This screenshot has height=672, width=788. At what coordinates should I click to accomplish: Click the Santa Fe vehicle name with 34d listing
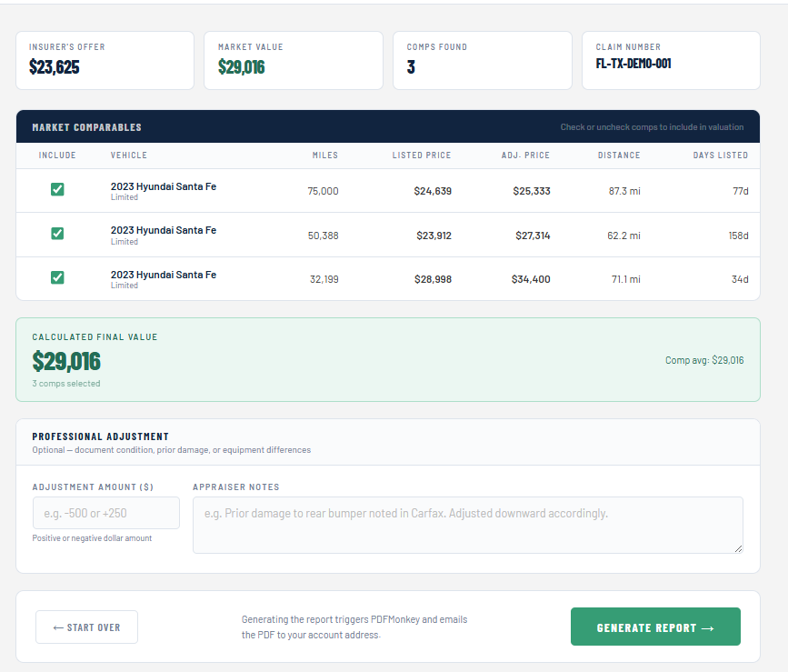[x=164, y=275]
